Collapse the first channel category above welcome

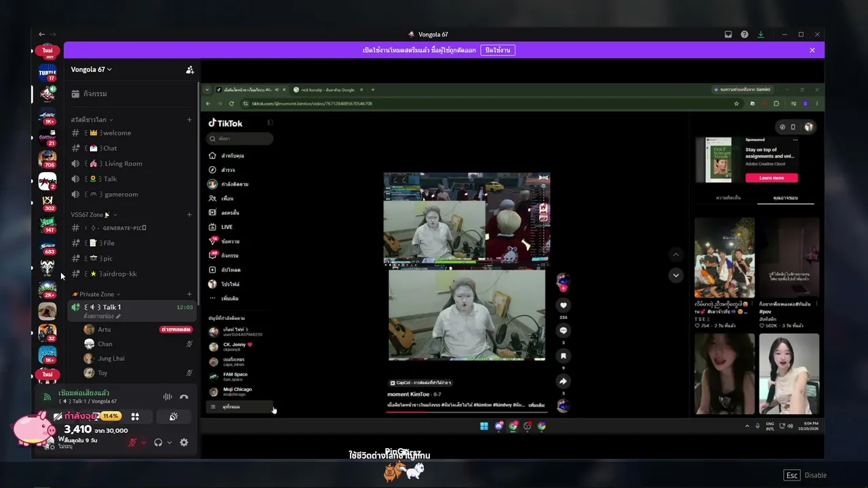[92, 120]
